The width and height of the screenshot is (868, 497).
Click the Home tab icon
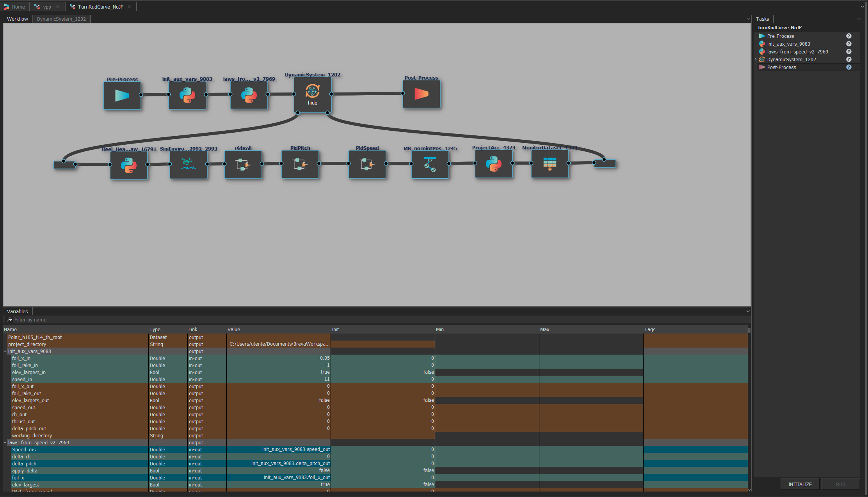click(7, 7)
